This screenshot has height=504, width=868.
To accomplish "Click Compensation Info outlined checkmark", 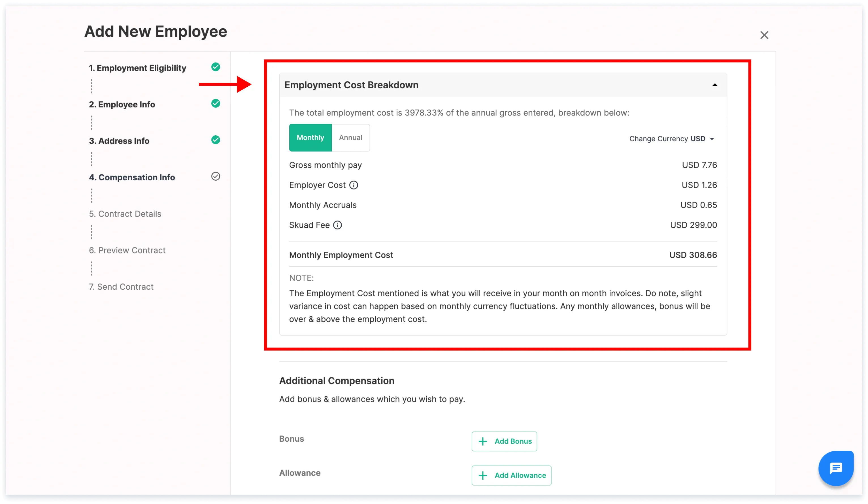I will pyautogui.click(x=216, y=176).
